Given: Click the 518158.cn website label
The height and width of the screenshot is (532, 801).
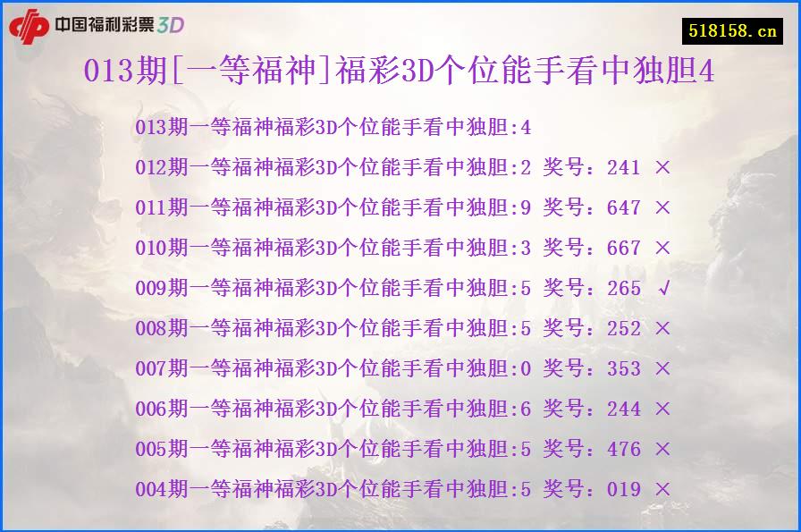Looking at the screenshot, I should [x=732, y=31].
